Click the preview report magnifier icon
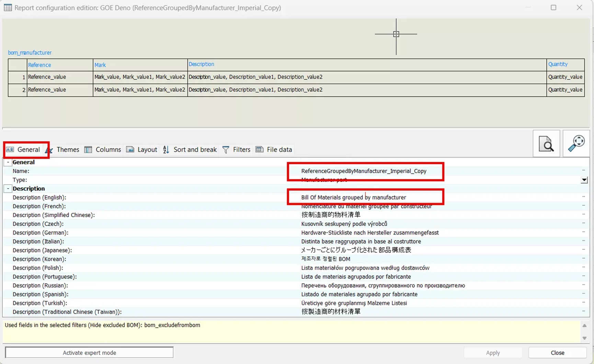594x364 pixels. [x=546, y=144]
